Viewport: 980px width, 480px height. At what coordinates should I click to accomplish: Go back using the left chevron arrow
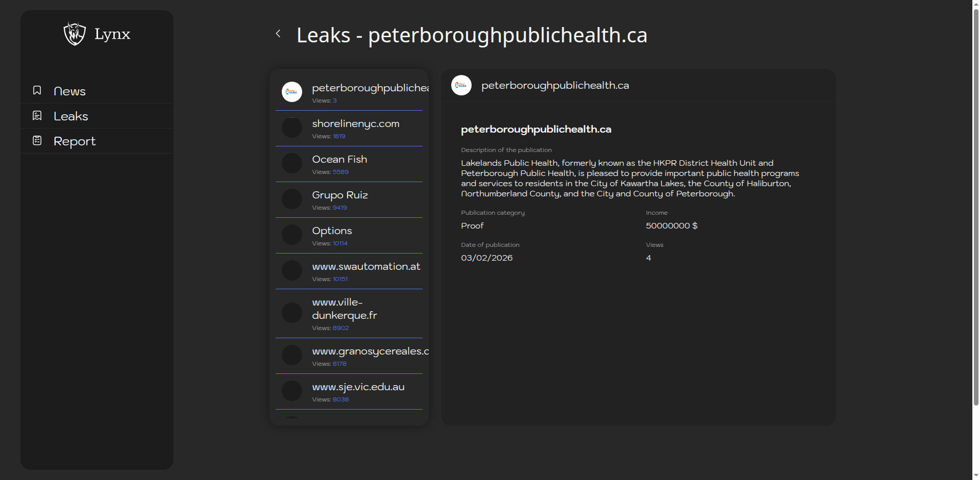tap(278, 34)
